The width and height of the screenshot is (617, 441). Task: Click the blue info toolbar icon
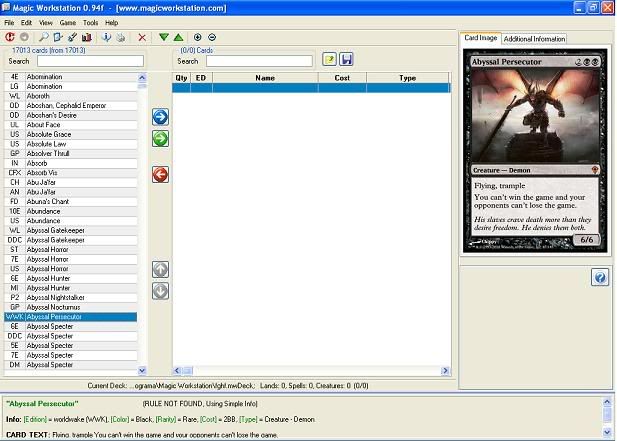106,37
